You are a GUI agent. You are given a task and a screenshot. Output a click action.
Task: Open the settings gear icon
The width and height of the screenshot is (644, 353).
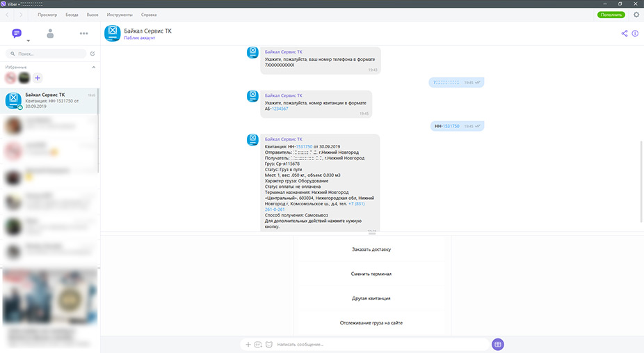coord(636,15)
